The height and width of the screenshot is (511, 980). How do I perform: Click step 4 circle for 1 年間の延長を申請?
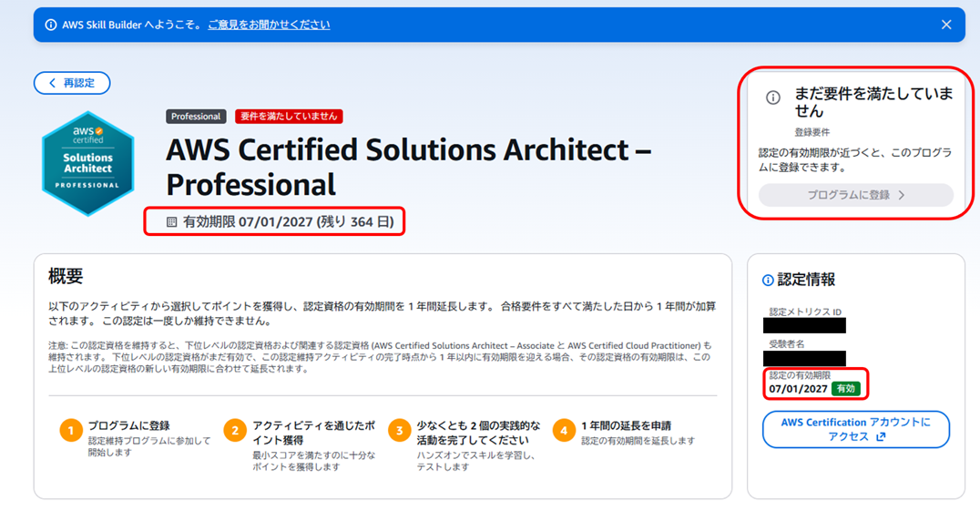[564, 431]
